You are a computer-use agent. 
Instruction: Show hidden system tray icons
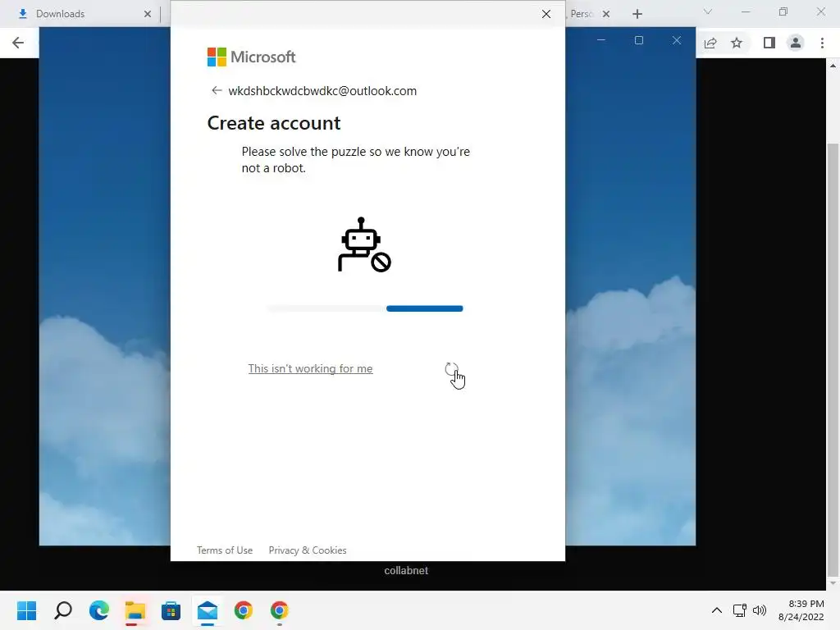(716, 610)
